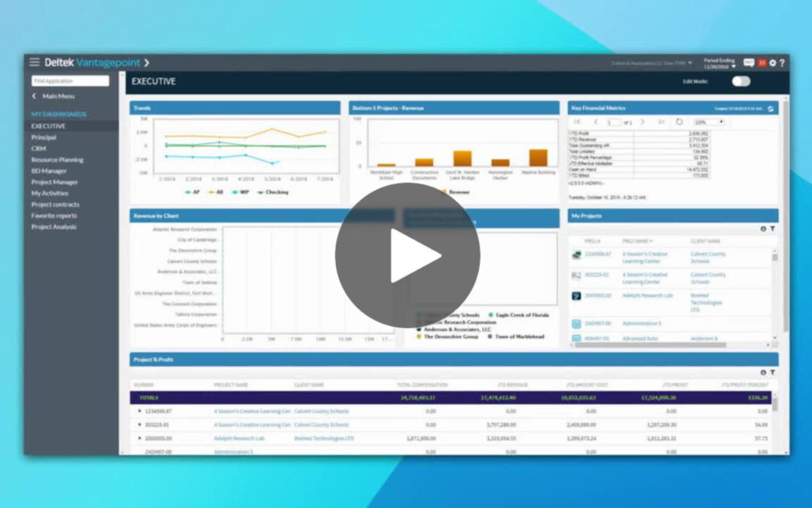Click the back arrow beside Main Menu

click(x=34, y=96)
